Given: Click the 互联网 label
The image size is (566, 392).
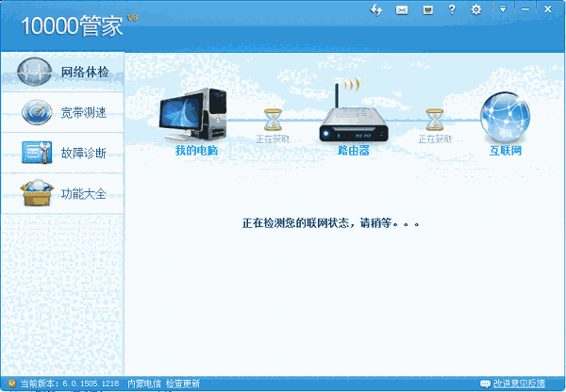Looking at the screenshot, I should [x=506, y=151].
